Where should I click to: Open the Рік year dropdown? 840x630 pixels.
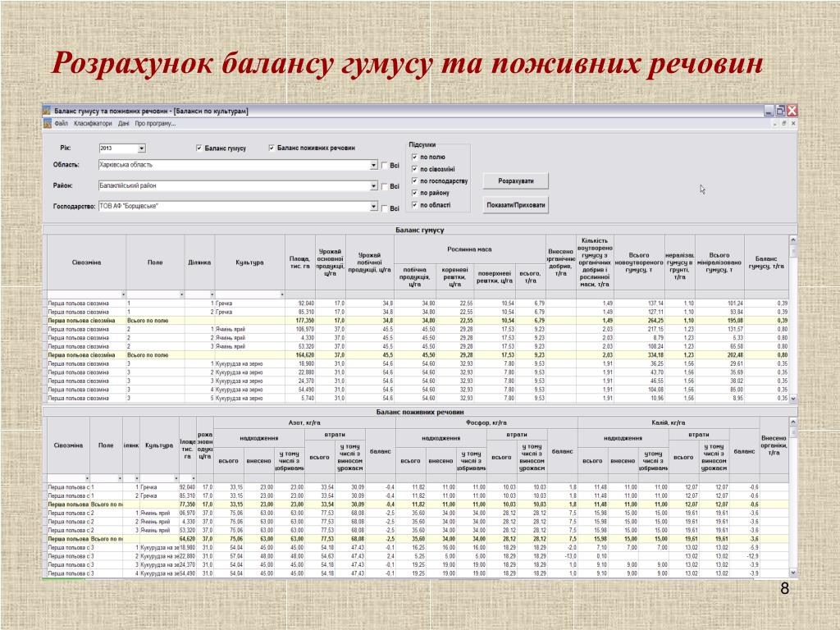141,148
